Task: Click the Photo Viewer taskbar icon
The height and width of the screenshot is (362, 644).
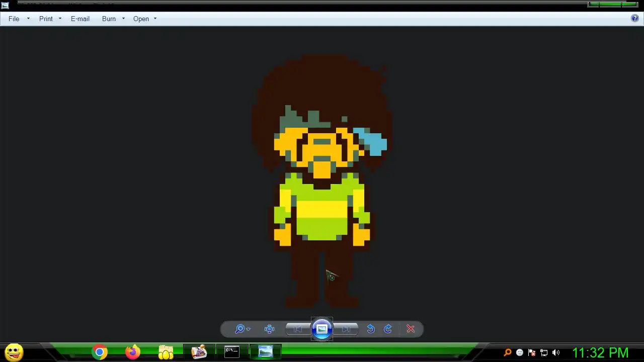Action: (x=265, y=351)
